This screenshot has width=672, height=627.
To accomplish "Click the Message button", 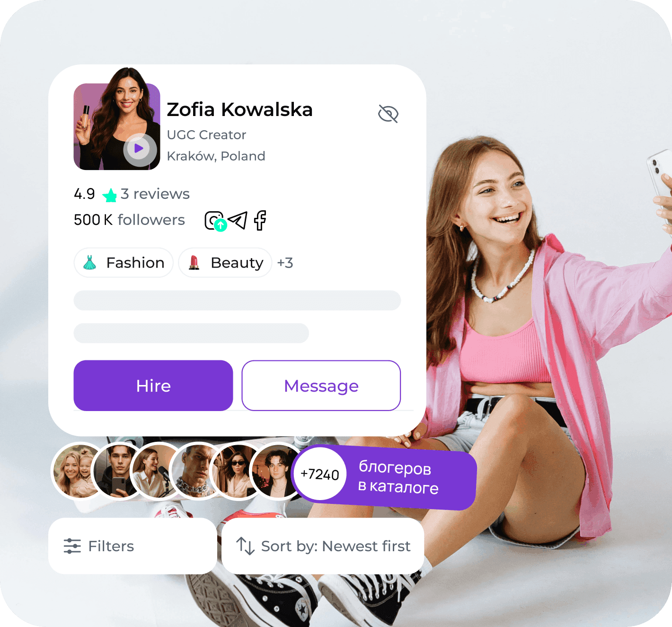I will point(321,385).
